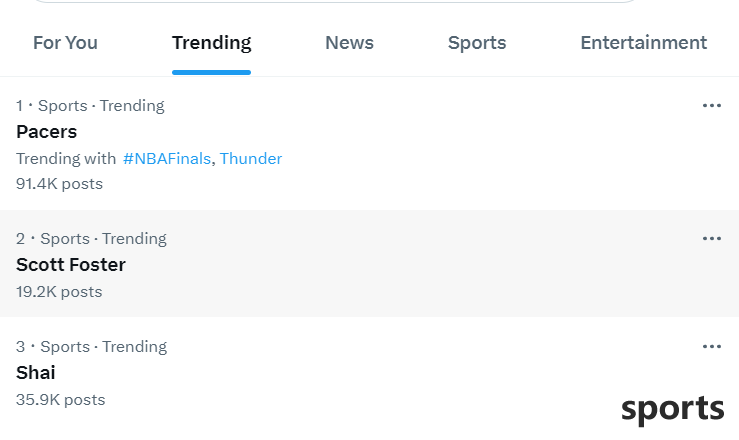The image size is (739, 440).
Task: Open the Thunder trending link
Action: (251, 159)
